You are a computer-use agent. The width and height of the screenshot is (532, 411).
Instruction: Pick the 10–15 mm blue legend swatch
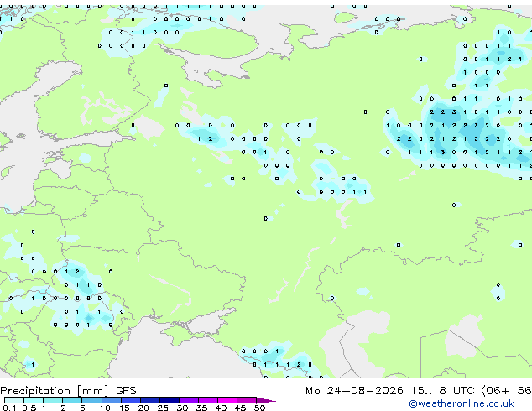pos(111,400)
